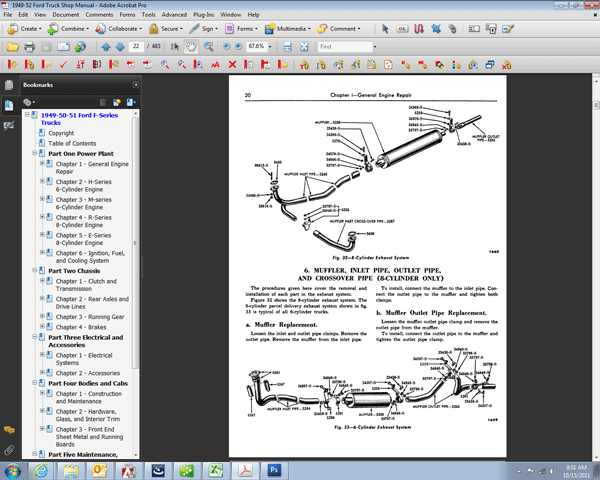Select the Hand tool

pyautogui.click(x=191, y=47)
